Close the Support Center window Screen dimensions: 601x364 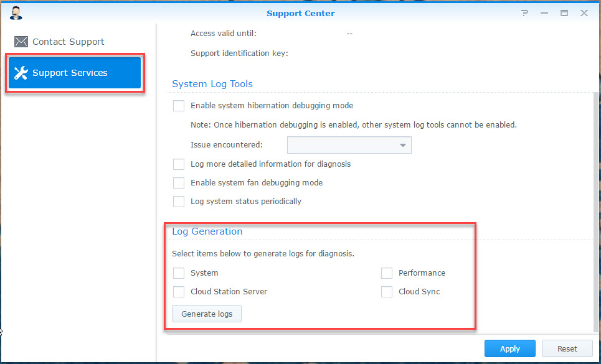(x=584, y=13)
